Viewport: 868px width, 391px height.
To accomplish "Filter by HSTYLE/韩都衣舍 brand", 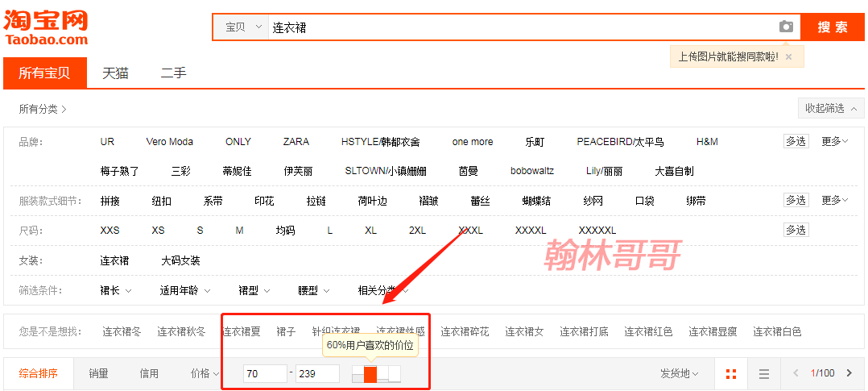I will (380, 142).
